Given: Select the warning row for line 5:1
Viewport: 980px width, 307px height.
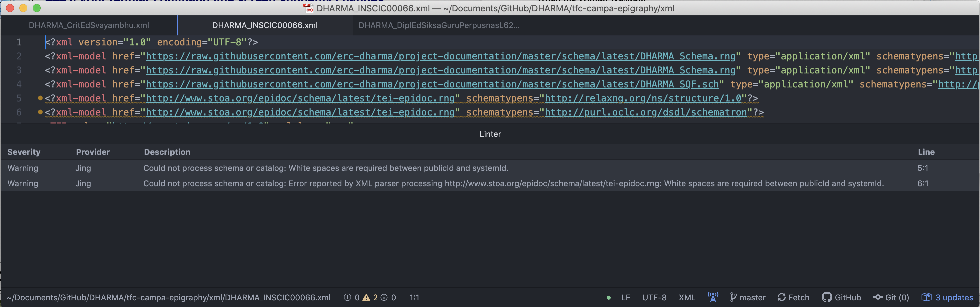Looking at the screenshot, I should [490, 168].
